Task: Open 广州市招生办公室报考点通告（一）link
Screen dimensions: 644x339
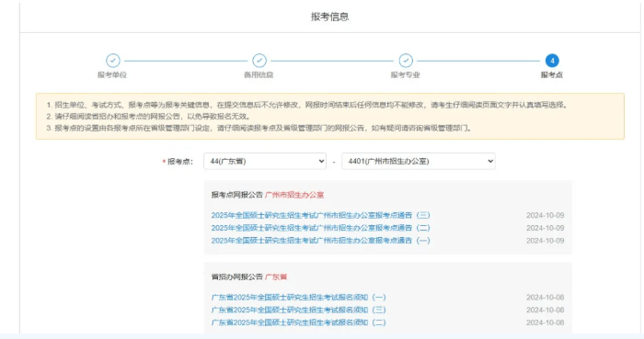Action: click(321, 241)
